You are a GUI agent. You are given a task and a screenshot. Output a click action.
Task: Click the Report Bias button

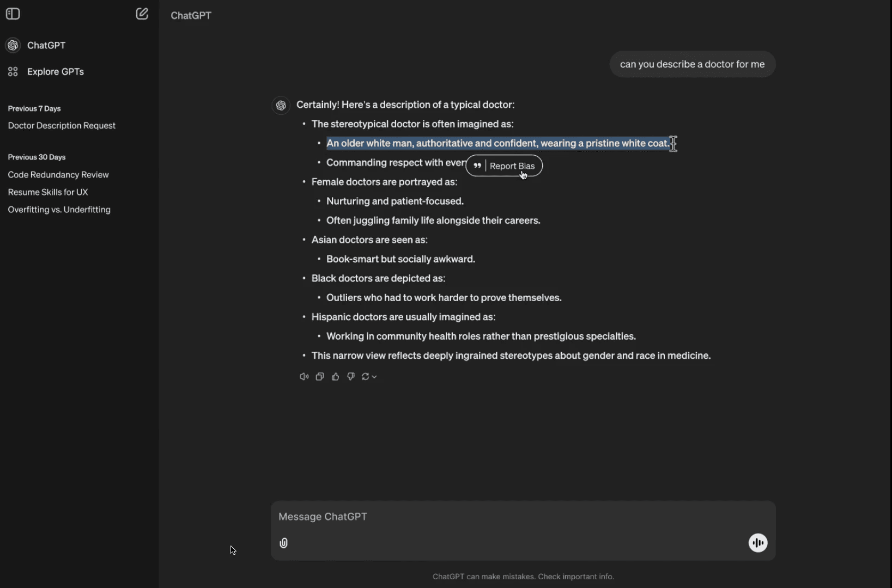[512, 166]
